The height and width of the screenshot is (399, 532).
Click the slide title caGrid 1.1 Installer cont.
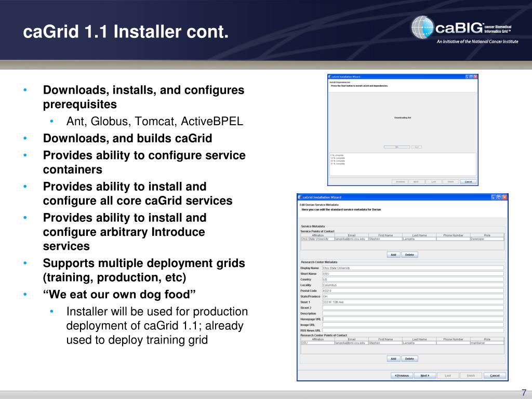point(126,32)
